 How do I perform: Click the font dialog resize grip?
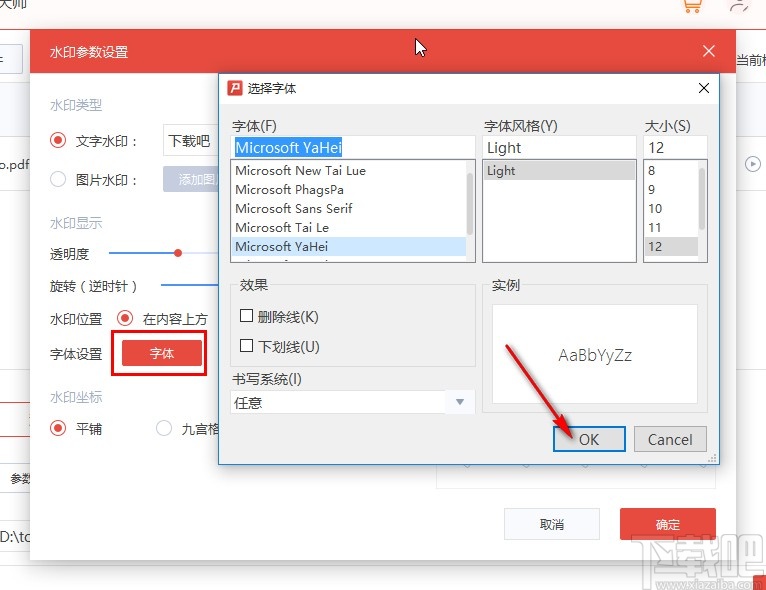pos(713,458)
